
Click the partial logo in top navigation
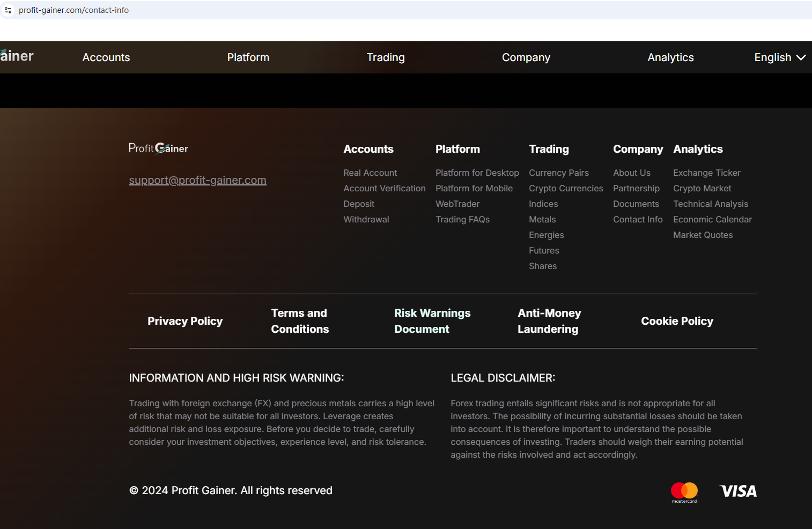17,56
